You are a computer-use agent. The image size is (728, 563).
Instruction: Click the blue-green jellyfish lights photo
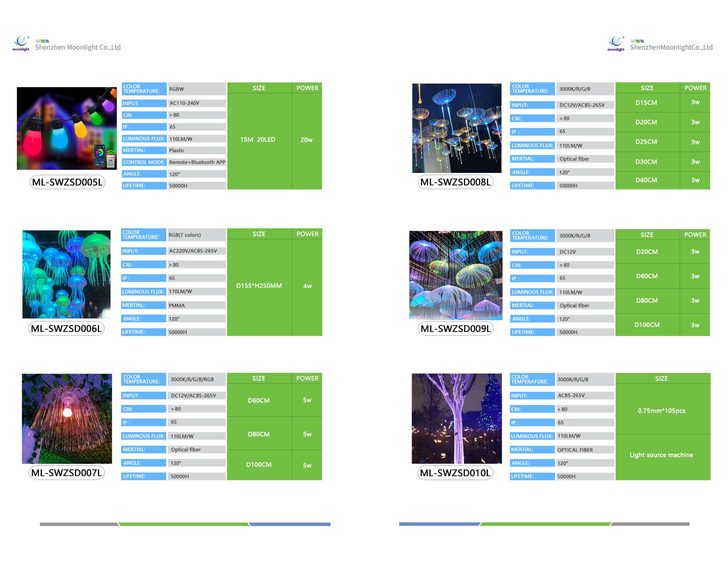tap(66, 274)
